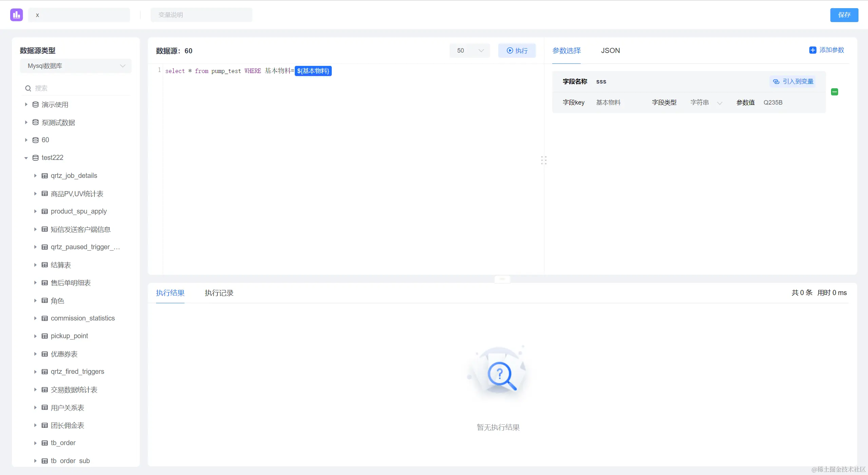
Task: Click the green remove parameter icon
Action: [834, 92]
